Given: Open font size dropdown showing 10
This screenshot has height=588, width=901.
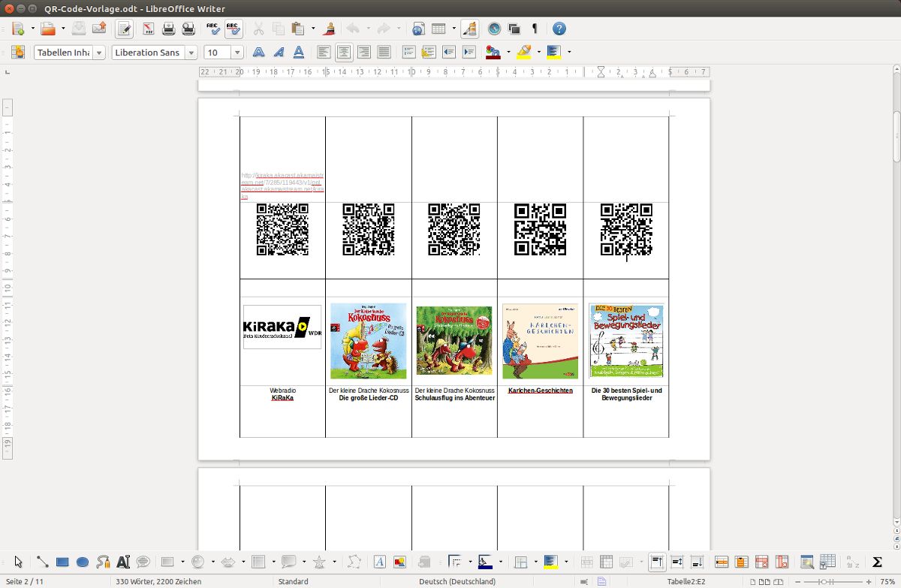Looking at the screenshot, I should 237,53.
